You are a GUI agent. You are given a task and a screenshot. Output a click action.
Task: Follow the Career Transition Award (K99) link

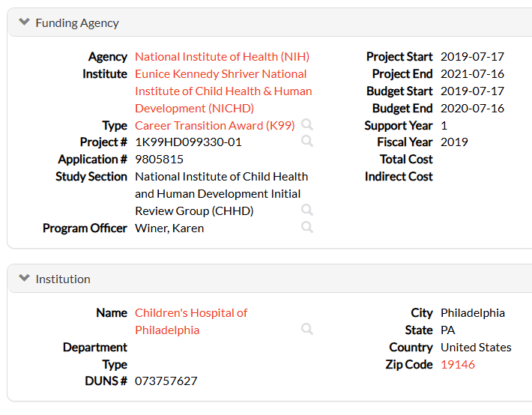214,125
